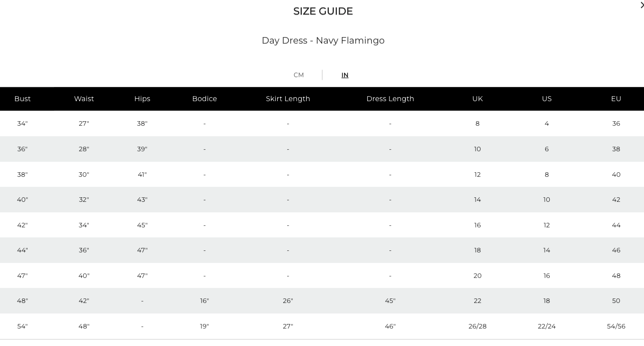
Task: Click the SIZE GUIDE heading
Action: click(x=323, y=11)
